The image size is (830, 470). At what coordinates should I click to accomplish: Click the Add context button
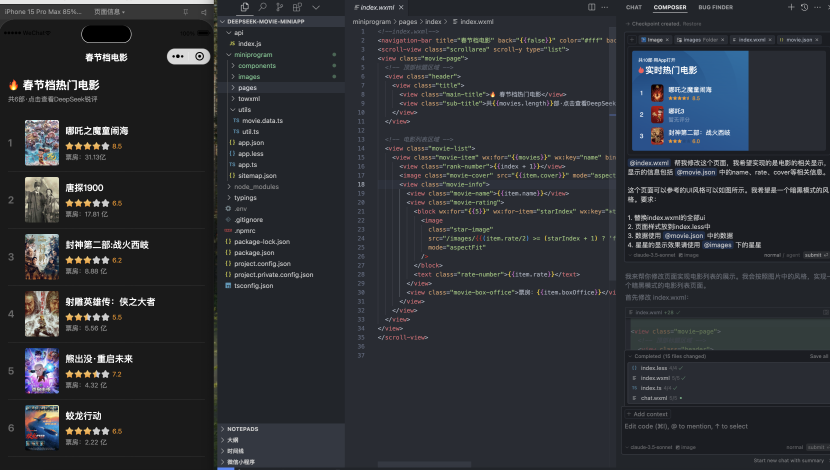tap(648, 413)
